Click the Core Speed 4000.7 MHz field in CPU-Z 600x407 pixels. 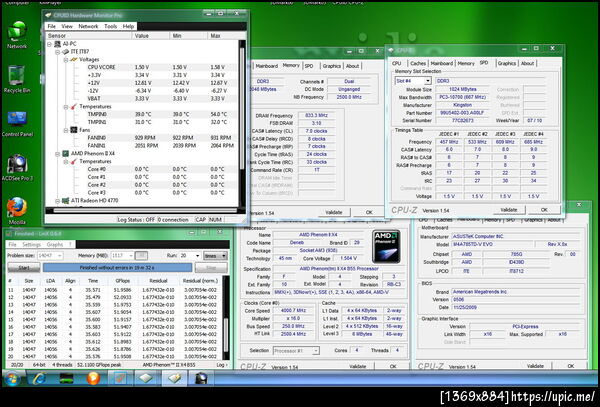click(x=293, y=311)
